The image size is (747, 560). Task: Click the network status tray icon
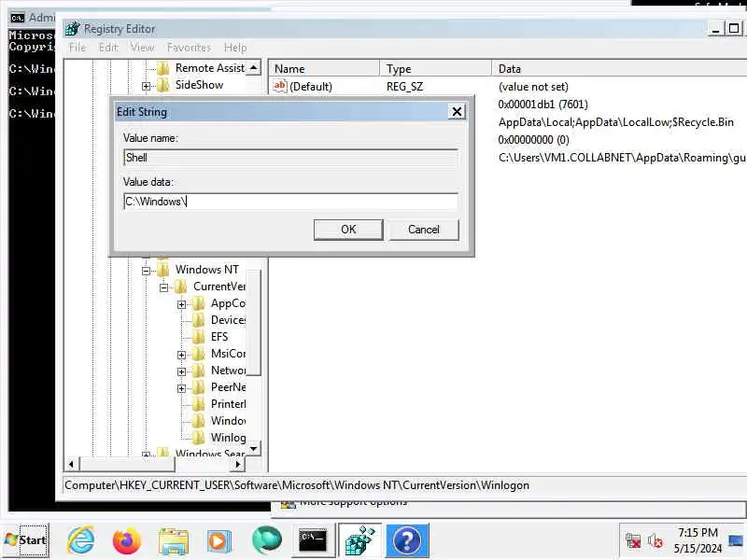coord(633,540)
